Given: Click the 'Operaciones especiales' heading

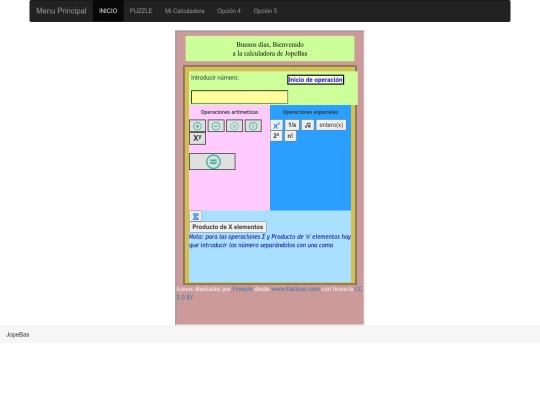Looking at the screenshot, I should click(x=310, y=112).
